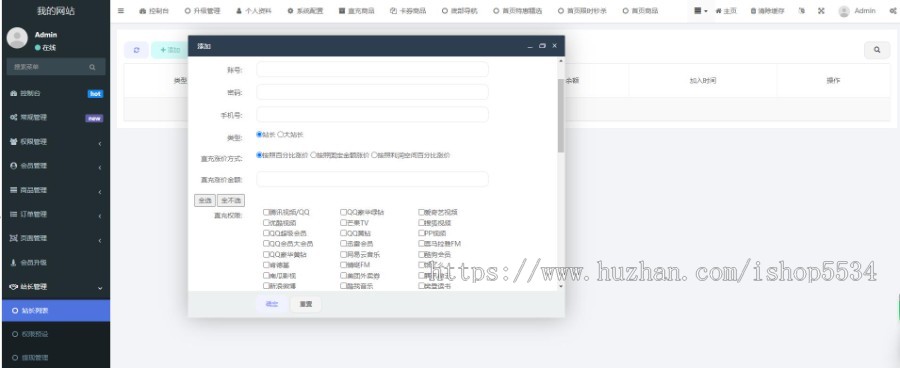Click the dialog scrollbar down arrow
This screenshot has width=900, height=368.
click(561, 286)
